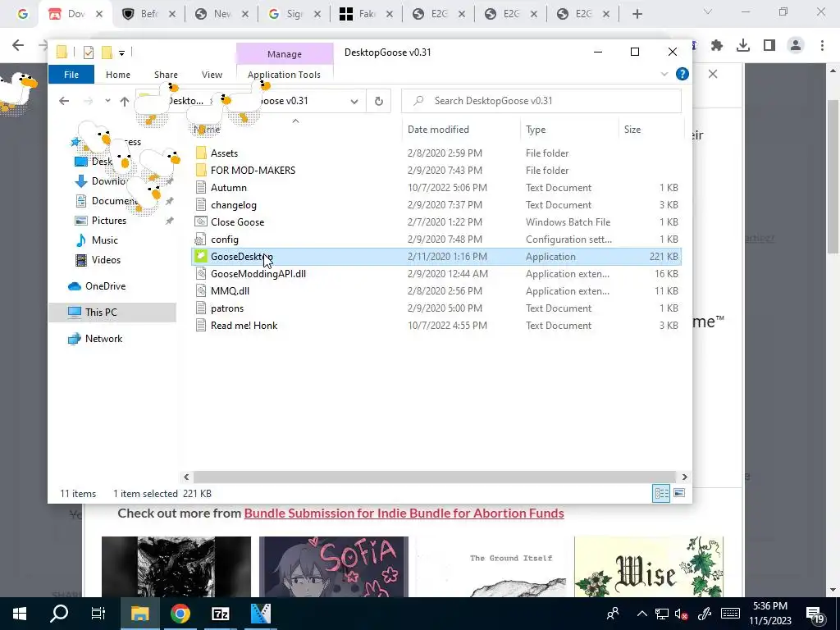Toggle Chrome side panel icon
Image resolution: width=840 pixels, height=630 pixels.
pyautogui.click(x=769, y=45)
